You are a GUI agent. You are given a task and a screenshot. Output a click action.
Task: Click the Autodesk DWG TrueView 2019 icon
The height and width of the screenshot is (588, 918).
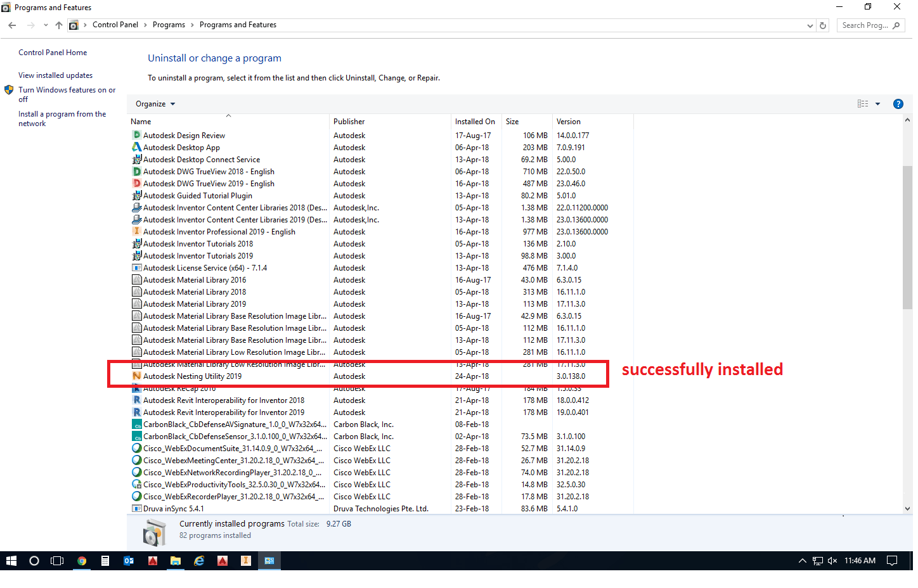point(136,183)
